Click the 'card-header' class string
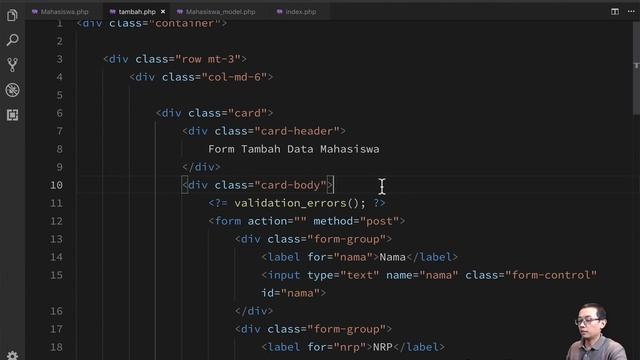 [297, 131]
